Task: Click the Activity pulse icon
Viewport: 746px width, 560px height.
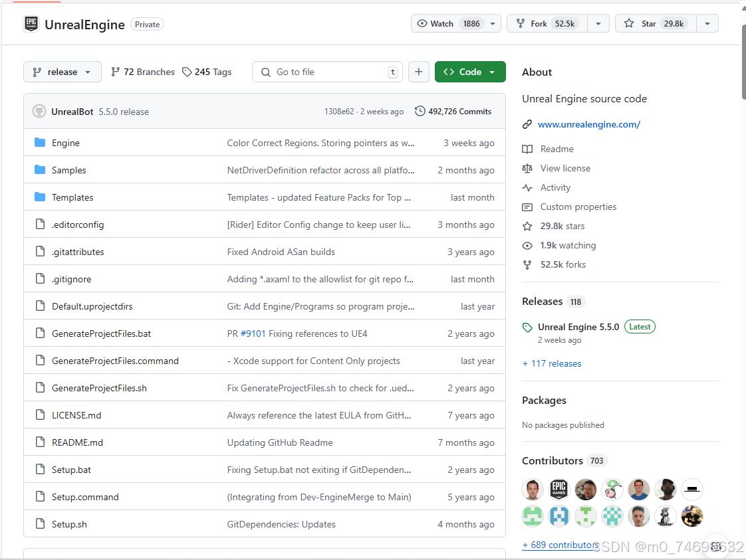Action: [527, 188]
